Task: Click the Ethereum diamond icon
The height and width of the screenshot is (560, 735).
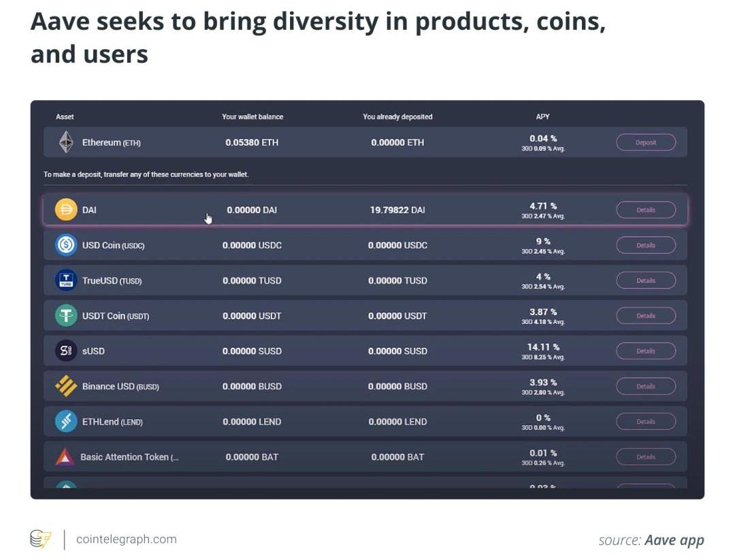Action: click(66, 142)
